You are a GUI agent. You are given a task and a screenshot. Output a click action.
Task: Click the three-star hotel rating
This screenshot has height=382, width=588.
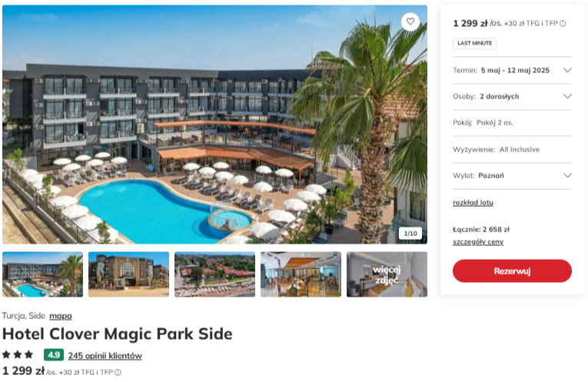18,354
